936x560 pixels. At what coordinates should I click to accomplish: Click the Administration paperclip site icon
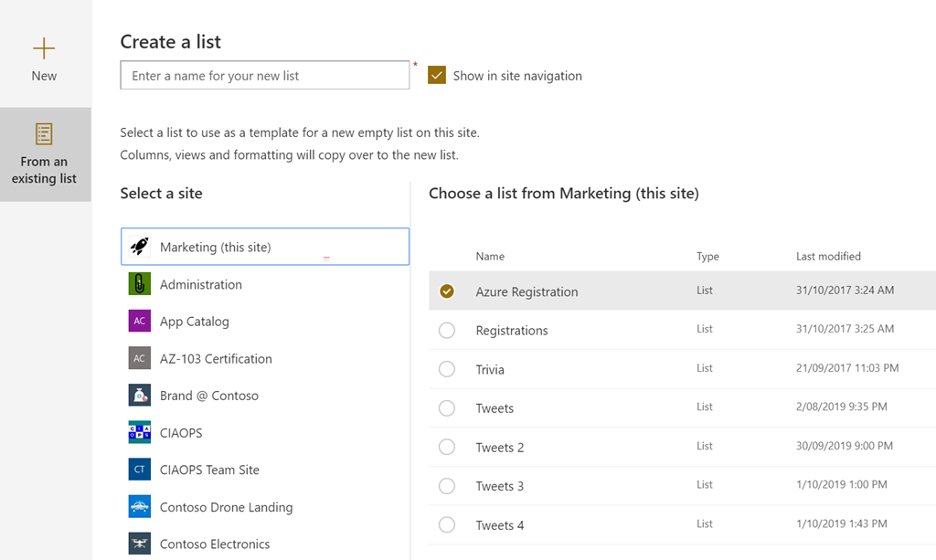click(x=139, y=284)
